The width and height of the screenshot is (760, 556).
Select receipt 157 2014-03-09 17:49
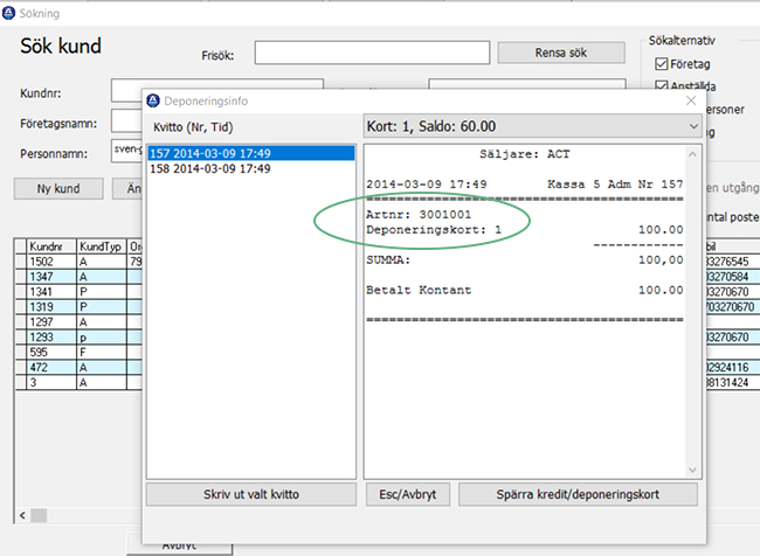coord(251,154)
